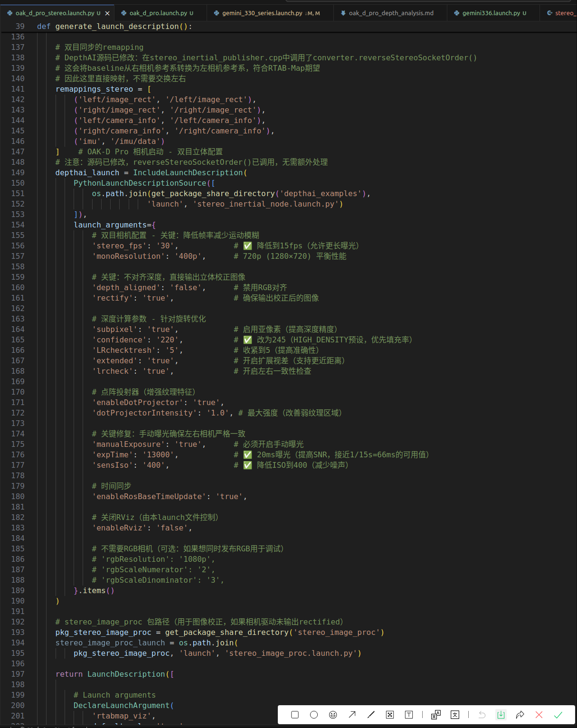
Task: Close the oak_d_pro_stereo.launch.py tab
Action: [x=107, y=13]
